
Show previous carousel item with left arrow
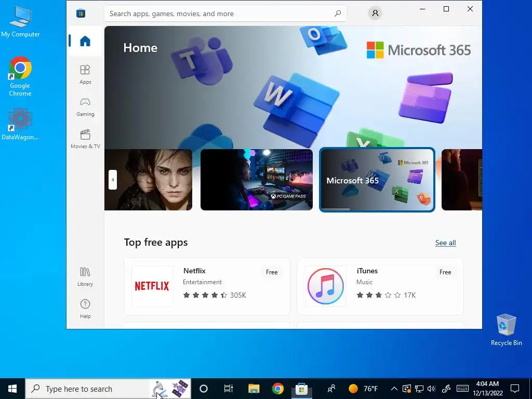coord(113,180)
